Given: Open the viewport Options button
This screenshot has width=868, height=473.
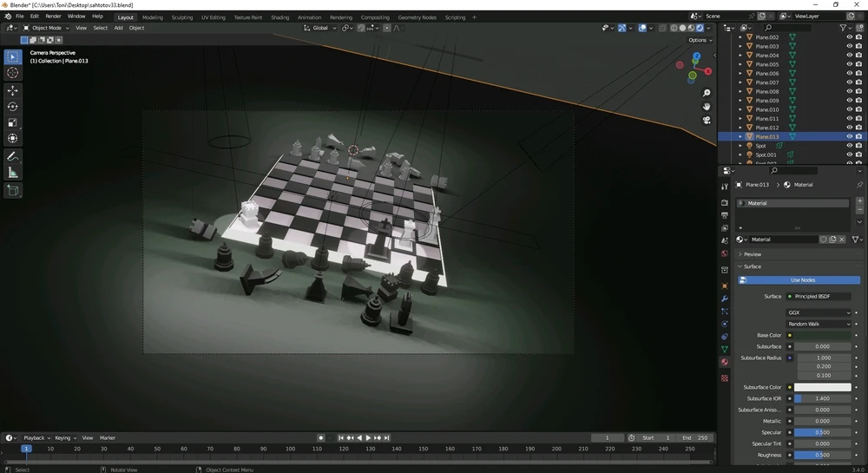Looking at the screenshot, I should point(699,40).
